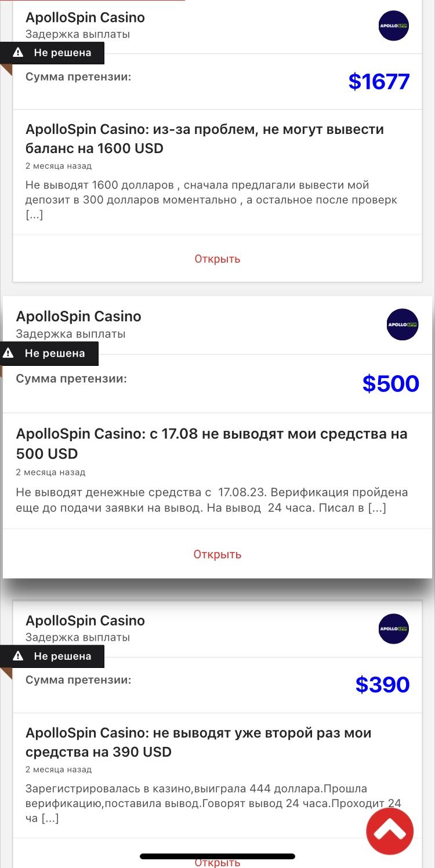Click the $500 claim amount
This screenshot has height=868, width=435.
(390, 383)
